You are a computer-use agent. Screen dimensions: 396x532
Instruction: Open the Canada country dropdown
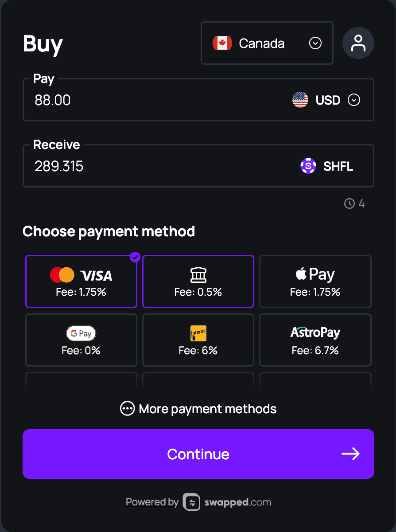315,43
